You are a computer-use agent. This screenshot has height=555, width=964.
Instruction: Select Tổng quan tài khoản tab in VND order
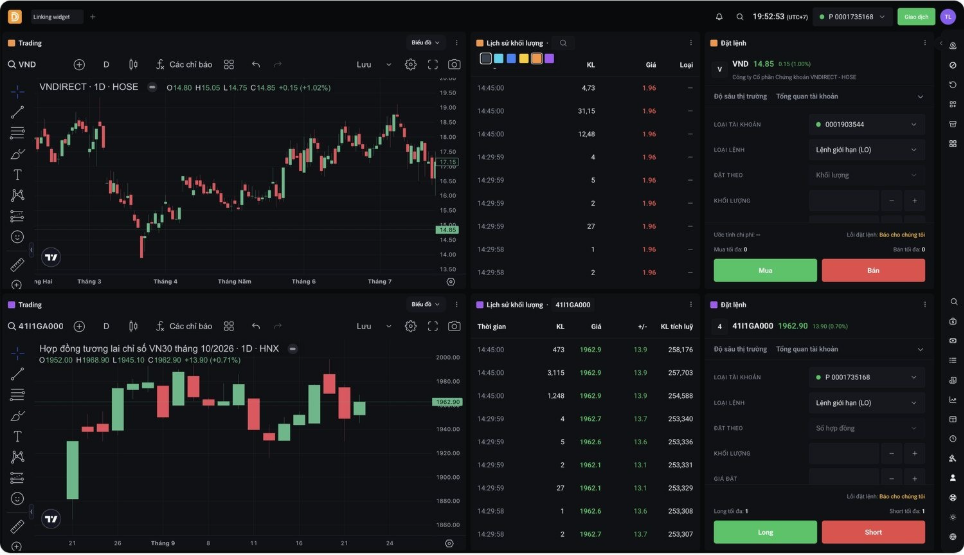(x=807, y=96)
